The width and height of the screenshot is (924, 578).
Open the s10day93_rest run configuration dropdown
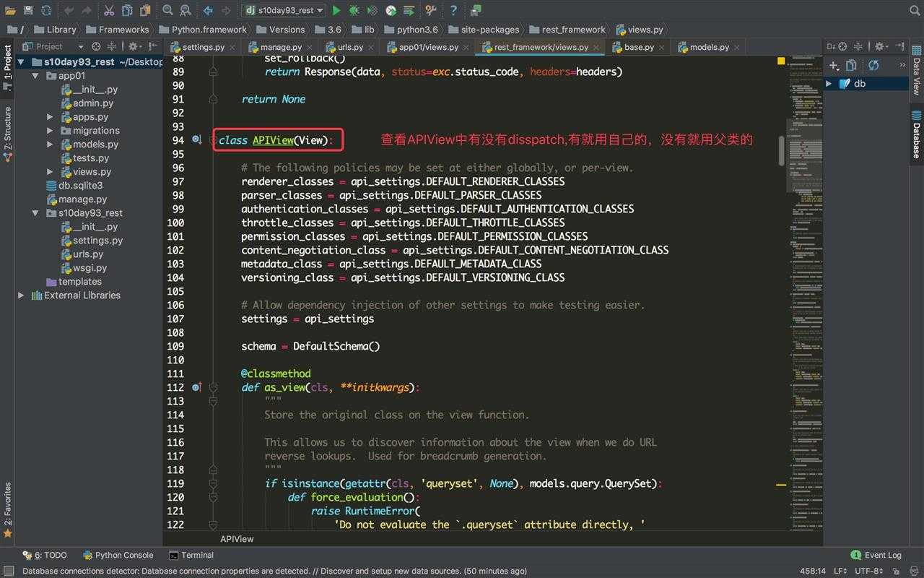pos(283,10)
